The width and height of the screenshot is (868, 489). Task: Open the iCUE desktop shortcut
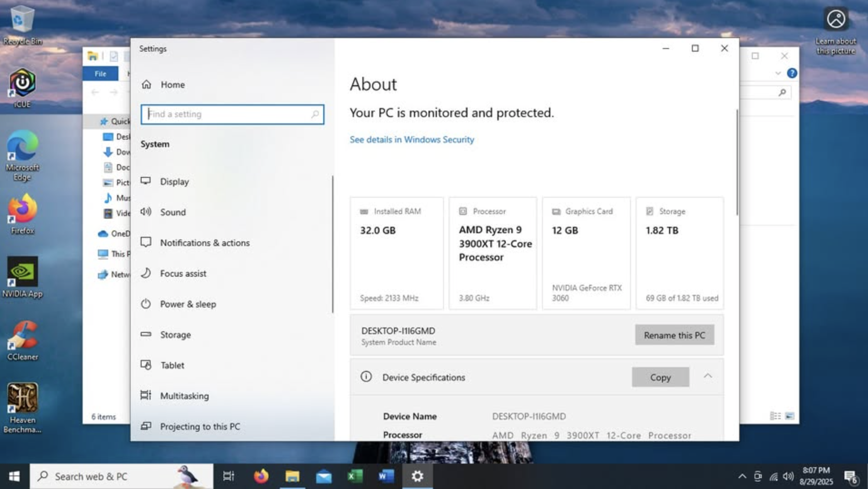click(x=22, y=84)
